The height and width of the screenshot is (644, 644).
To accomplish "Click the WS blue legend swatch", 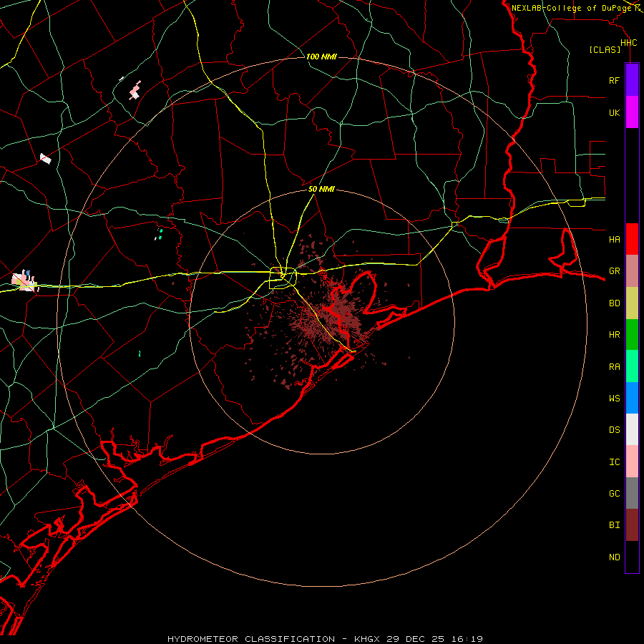I will click(x=632, y=398).
